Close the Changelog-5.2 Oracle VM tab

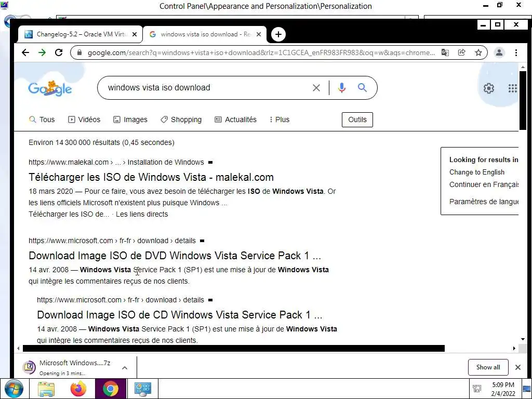point(135,34)
